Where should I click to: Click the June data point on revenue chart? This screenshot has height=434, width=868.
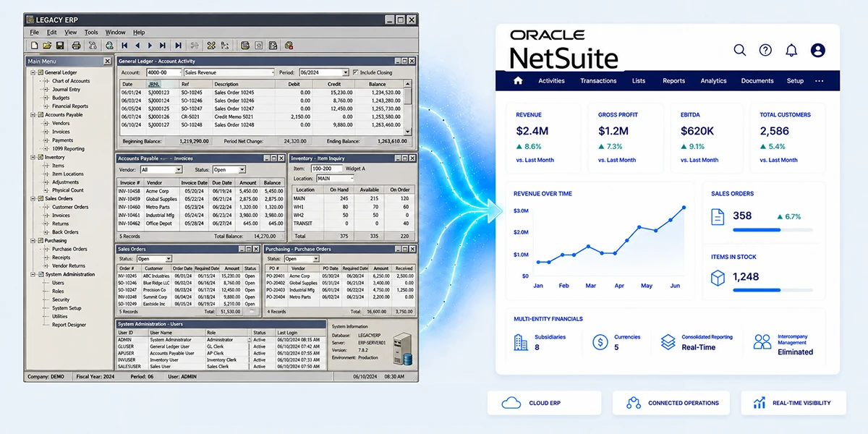(x=684, y=208)
